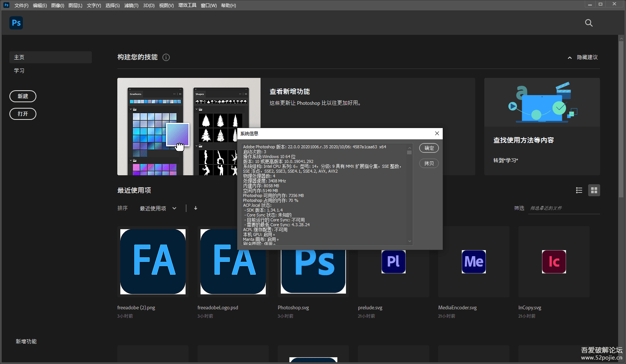Open the 图像(I) menu

click(x=58, y=5)
